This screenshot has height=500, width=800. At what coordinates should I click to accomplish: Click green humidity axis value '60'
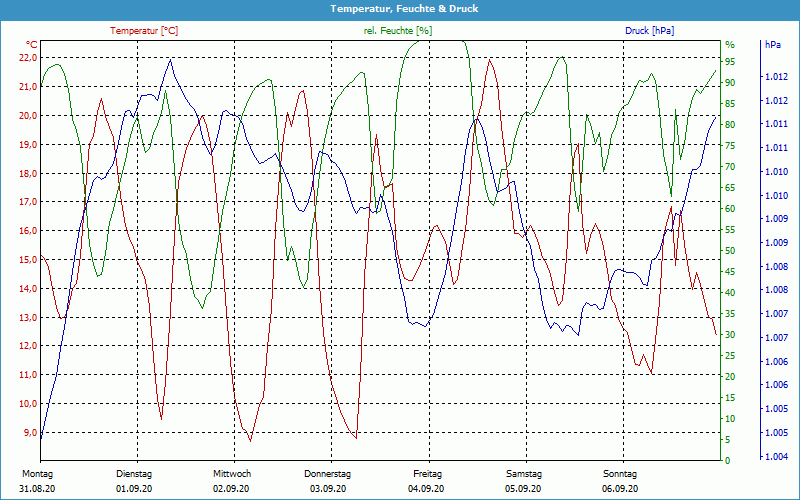[730, 209]
